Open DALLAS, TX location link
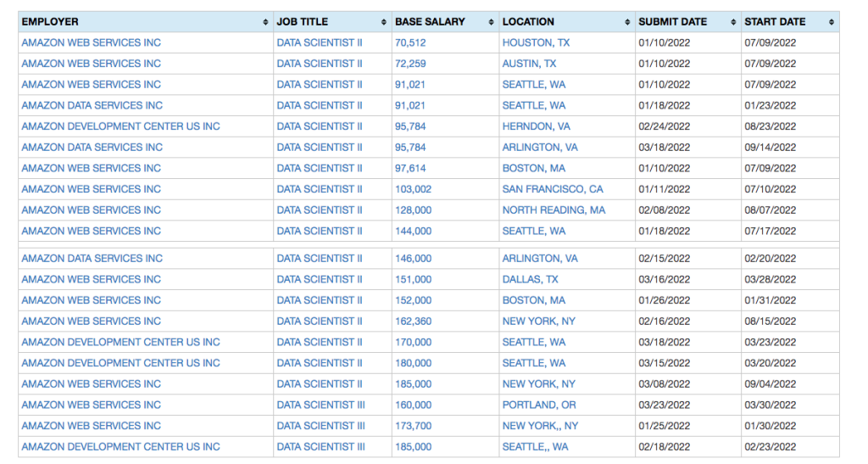Viewport: 868px width, 464px height. tap(530, 280)
